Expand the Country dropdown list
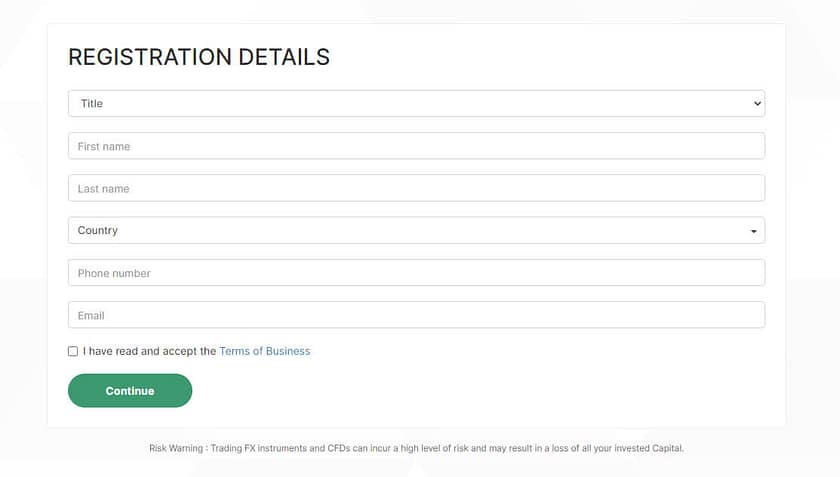This screenshot has height=477, width=840. (x=416, y=231)
